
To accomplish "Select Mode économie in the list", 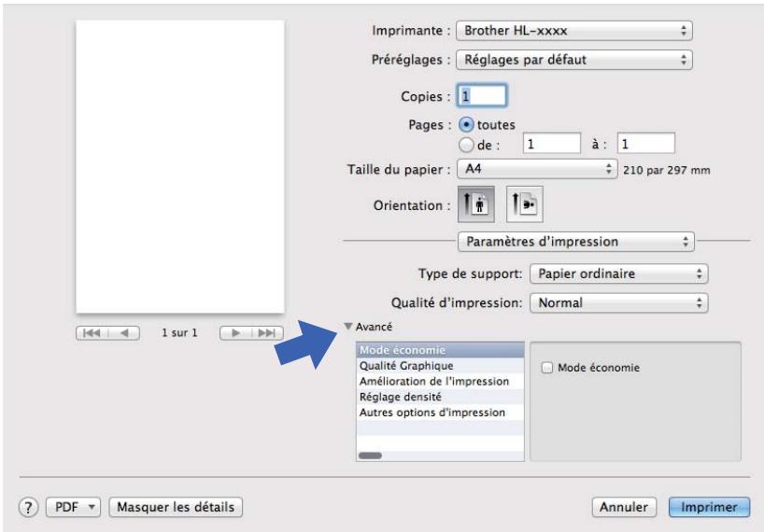I will coord(440,350).
